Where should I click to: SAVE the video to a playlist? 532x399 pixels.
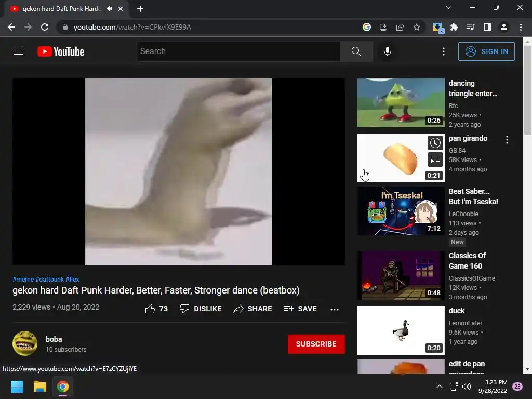point(300,309)
